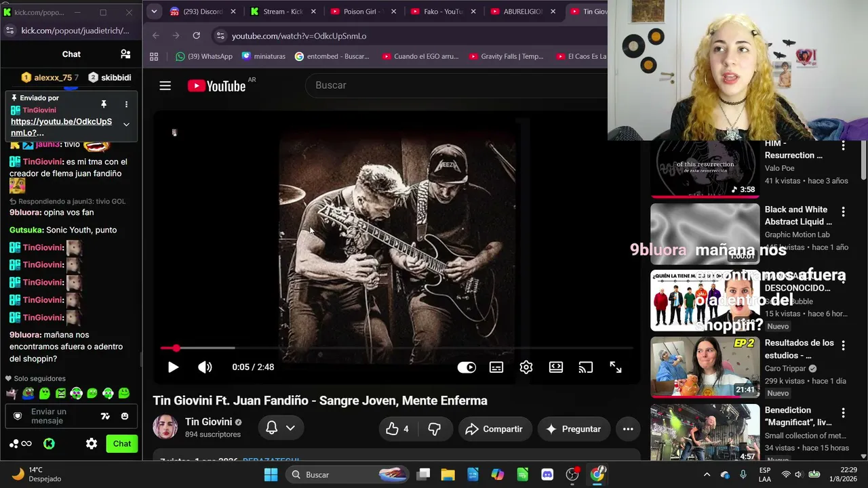View site info for youtube.com
Viewport: 868px width, 488px height.
pos(219,36)
